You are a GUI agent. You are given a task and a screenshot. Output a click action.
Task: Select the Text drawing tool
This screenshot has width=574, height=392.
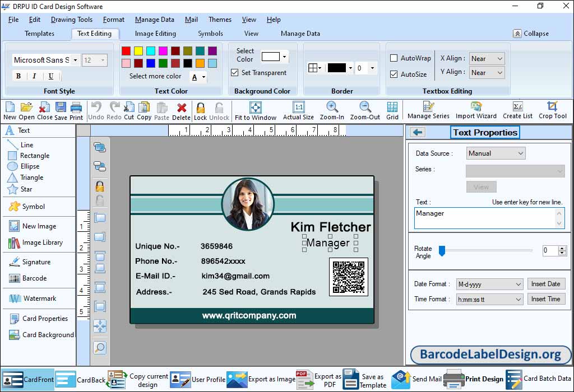[x=17, y=130]
